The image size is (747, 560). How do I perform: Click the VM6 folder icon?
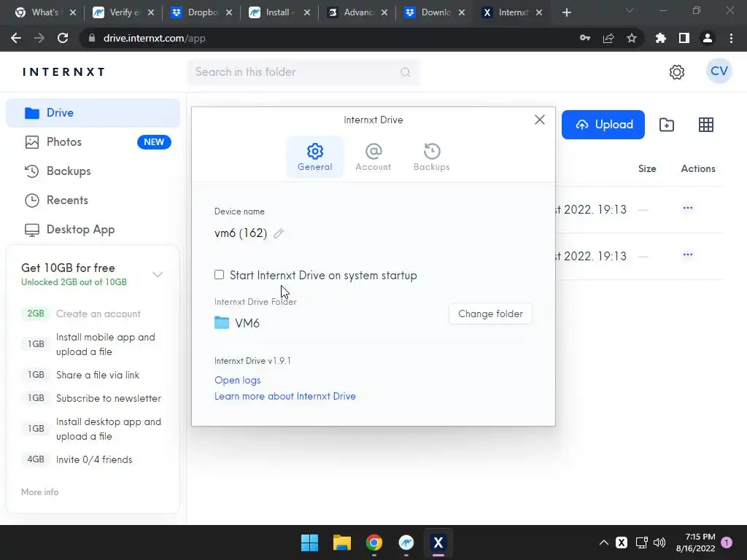(x=222, y=323)
